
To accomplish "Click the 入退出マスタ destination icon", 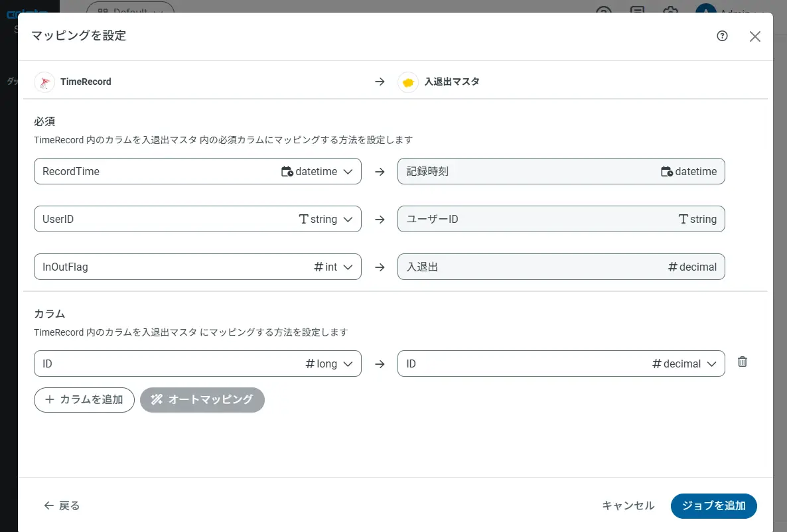I will coord(408,82).
